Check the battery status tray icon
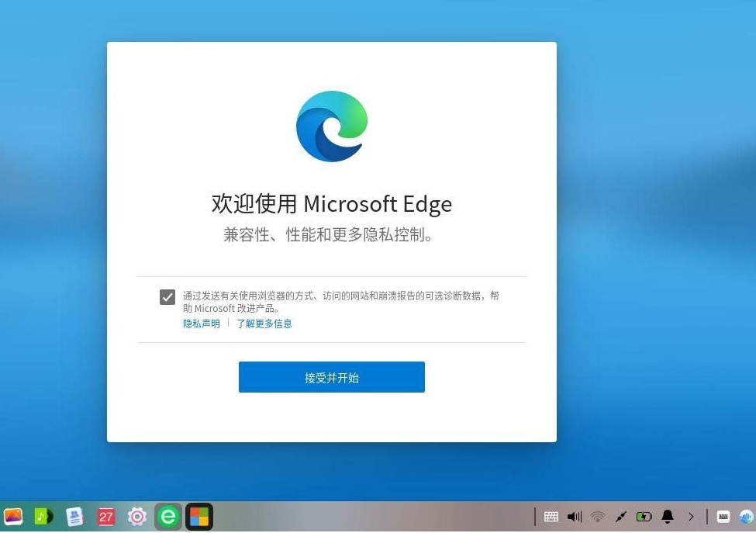756x533 pixels. click(x=644, y=517)
